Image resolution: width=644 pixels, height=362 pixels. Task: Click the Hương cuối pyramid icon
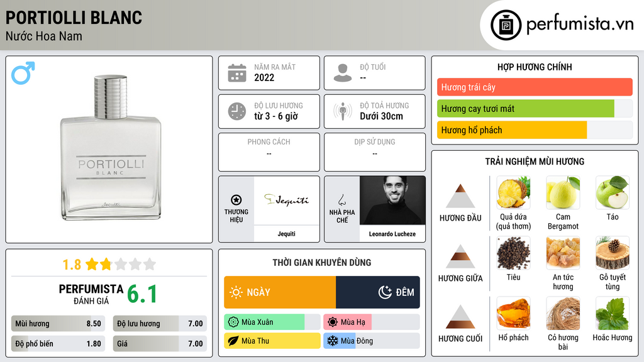(460, 317)
